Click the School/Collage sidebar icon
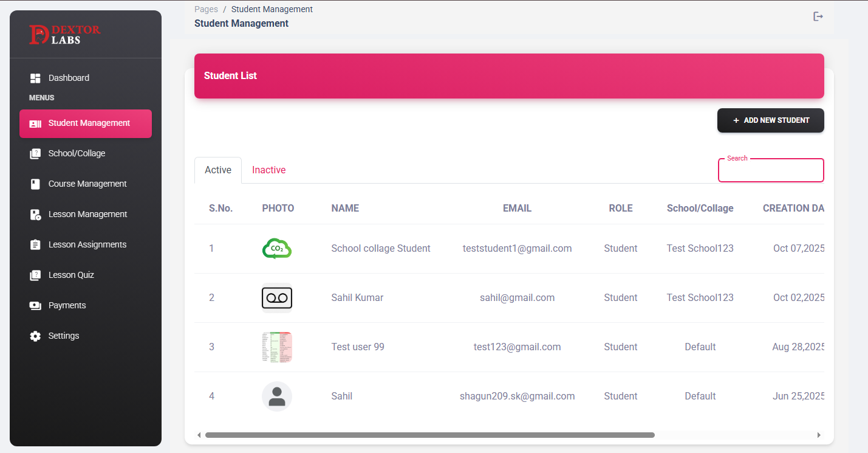The height and width of the screenshot is (453, 868). [35, 153]
